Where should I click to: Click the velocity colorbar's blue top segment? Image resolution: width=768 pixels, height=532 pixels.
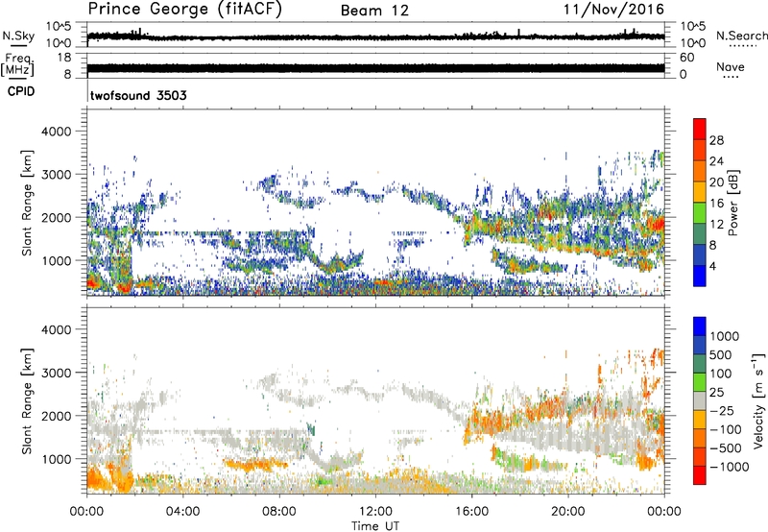click(x=700, y=326)
